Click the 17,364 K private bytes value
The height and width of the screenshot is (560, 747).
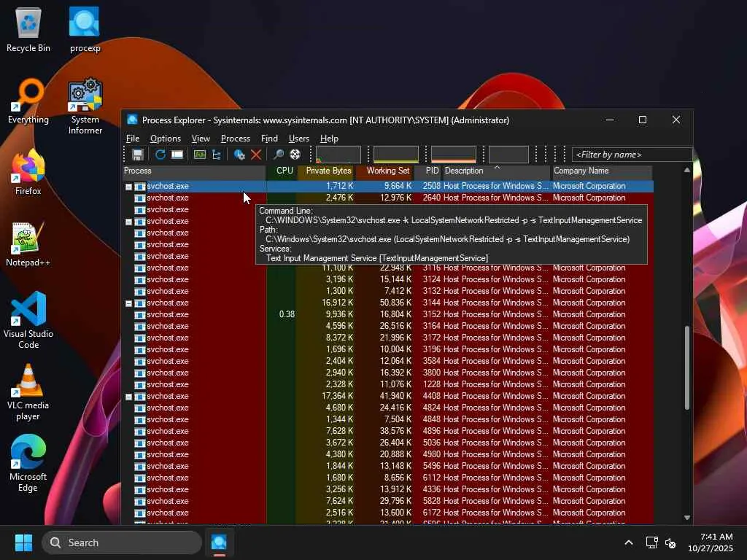[337, 396]
